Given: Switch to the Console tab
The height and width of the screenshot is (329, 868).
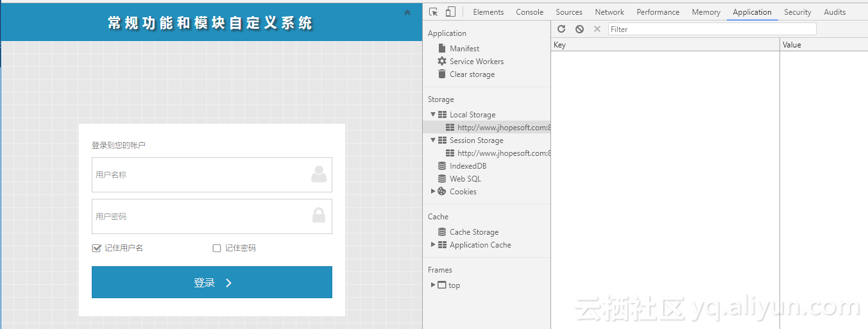Looking at the screenshot, I should tap(530, 12).
